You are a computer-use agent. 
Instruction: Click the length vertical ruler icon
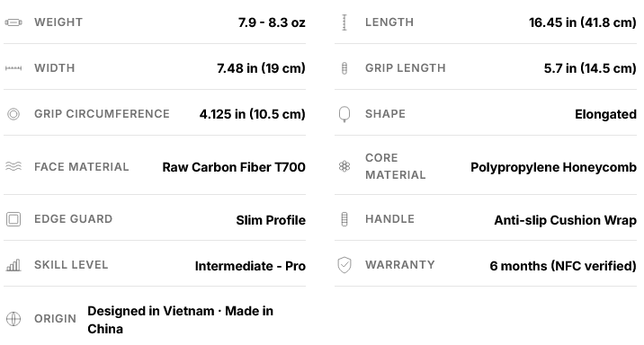point(344,22)
